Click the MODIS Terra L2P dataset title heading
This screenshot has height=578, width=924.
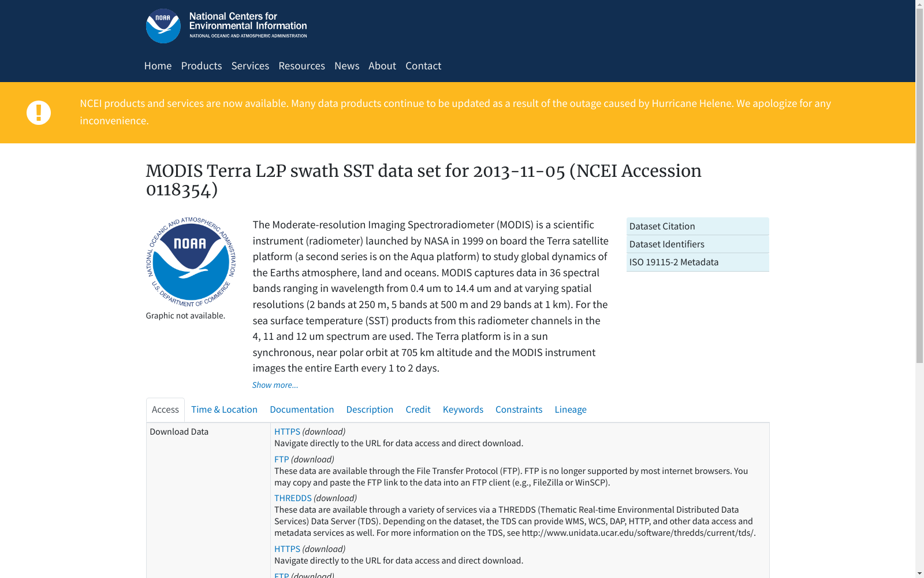click(x=423, y=180)
